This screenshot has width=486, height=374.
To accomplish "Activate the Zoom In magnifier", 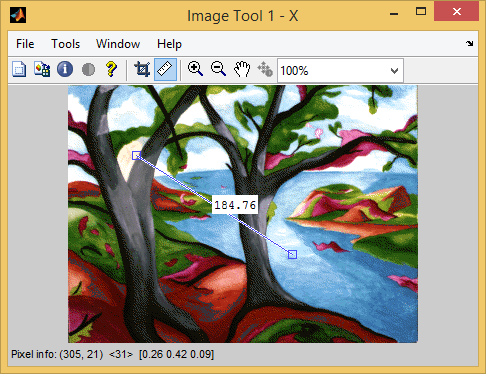I will pyautogui.click(x=195, y=69).
